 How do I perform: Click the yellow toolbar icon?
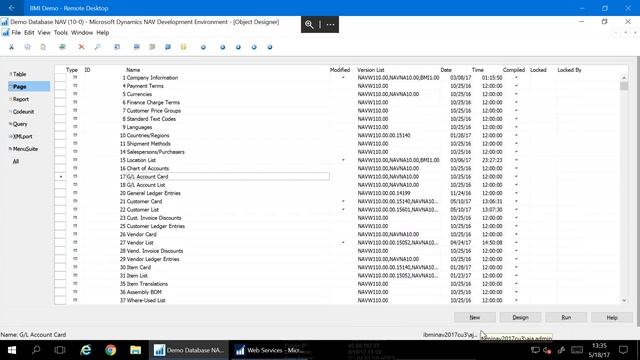point(184,47)
